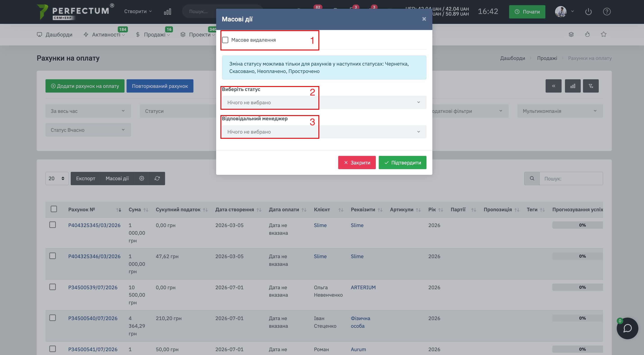644x355 pixels.
Task: Click the table settings gear icon
Action: pos(141,178)
